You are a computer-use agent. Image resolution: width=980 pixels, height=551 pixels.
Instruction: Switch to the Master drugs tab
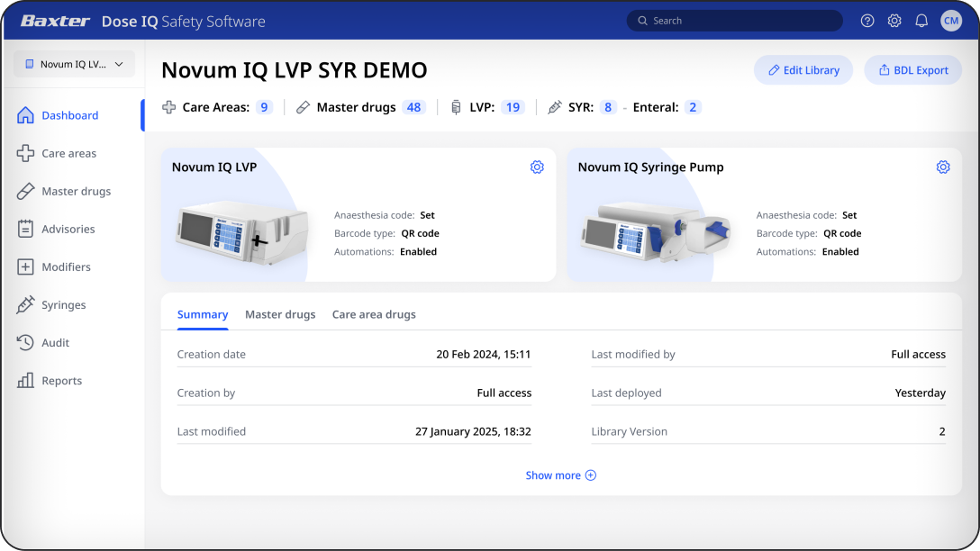(x=280, y=314)
